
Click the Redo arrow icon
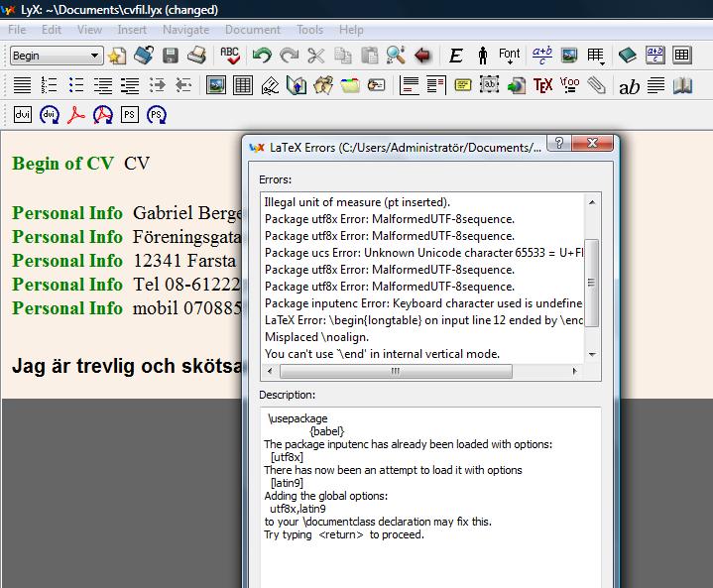click(290, 56)
